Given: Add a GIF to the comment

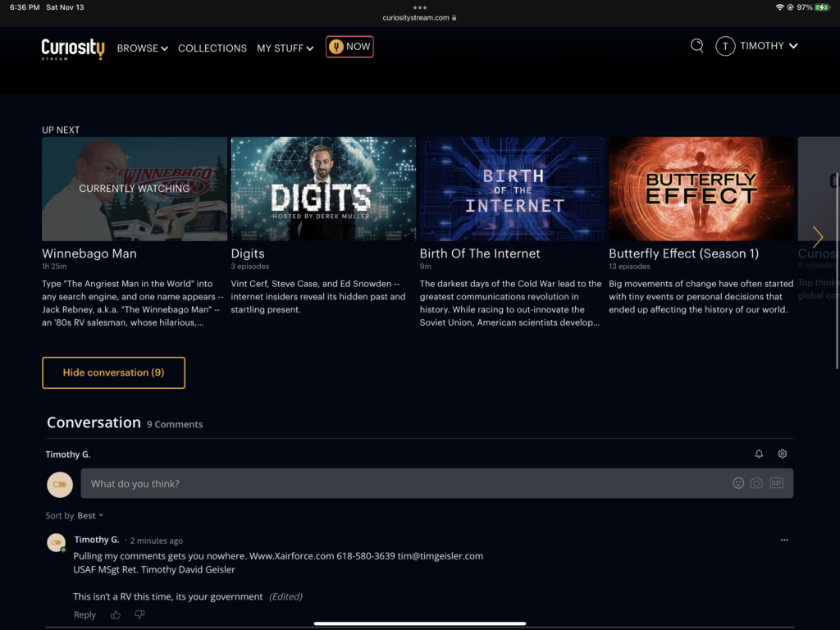Looking at the screenshot, I should click(x=776, y=483).
